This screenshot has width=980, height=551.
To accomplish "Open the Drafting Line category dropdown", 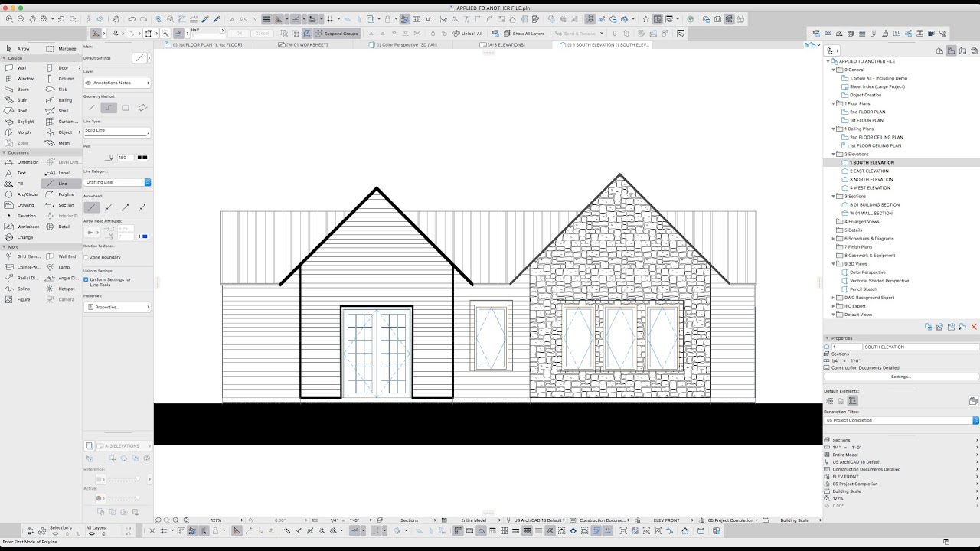I will click(x=116, y=182).
